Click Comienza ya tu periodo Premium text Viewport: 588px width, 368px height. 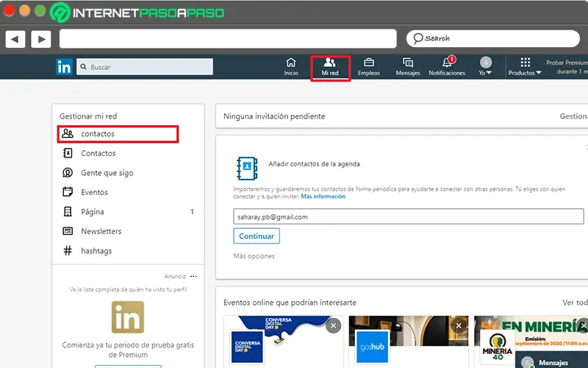click(x=128, y=350)
